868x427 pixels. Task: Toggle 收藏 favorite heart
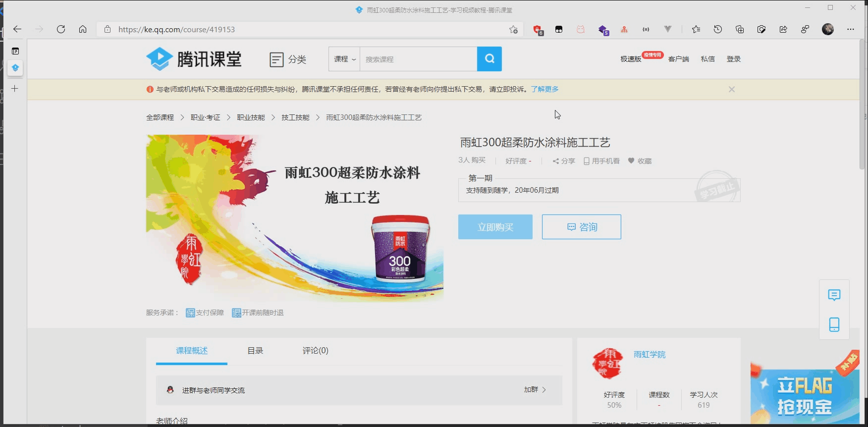pyautogui.click(x=640, y=161)
